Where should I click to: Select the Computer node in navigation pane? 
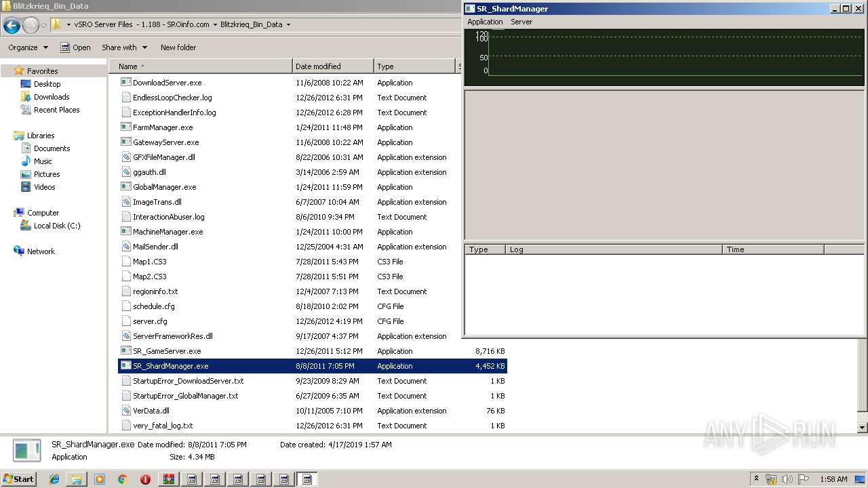43,213
